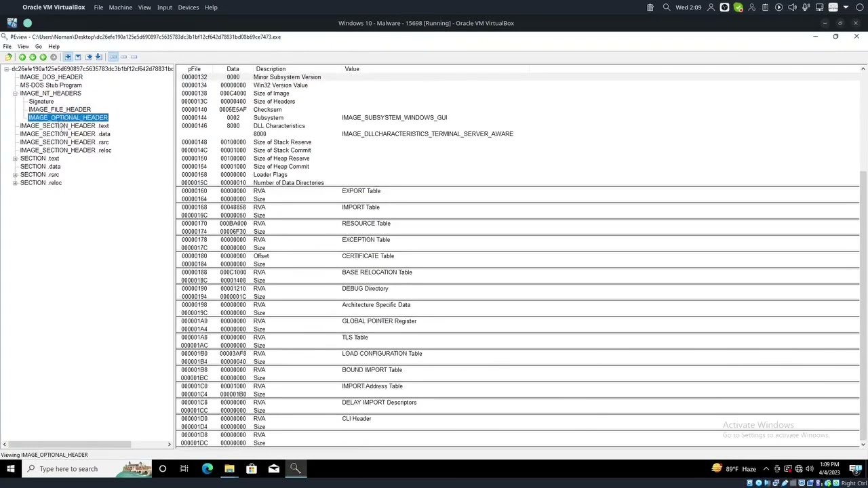Open the PEview View menu

(22, 47)
